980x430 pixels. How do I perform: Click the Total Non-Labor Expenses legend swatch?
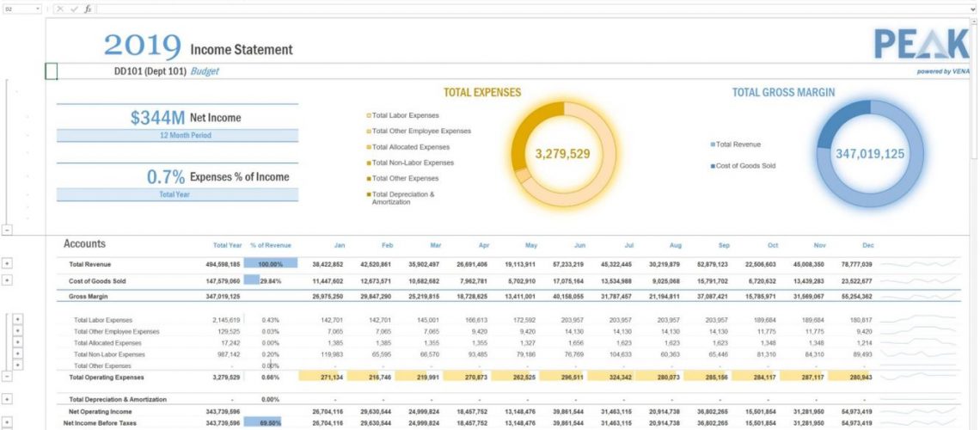[368, 163]
